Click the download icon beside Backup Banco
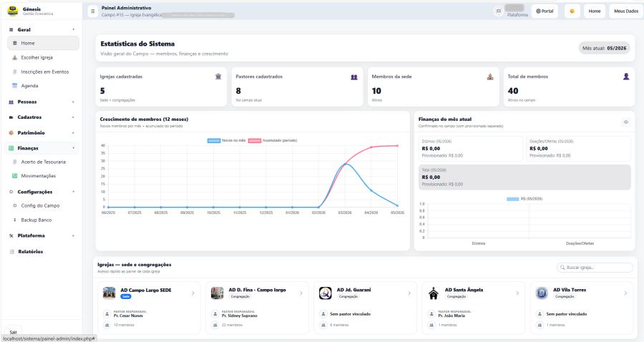 click(x=15, y=220)
